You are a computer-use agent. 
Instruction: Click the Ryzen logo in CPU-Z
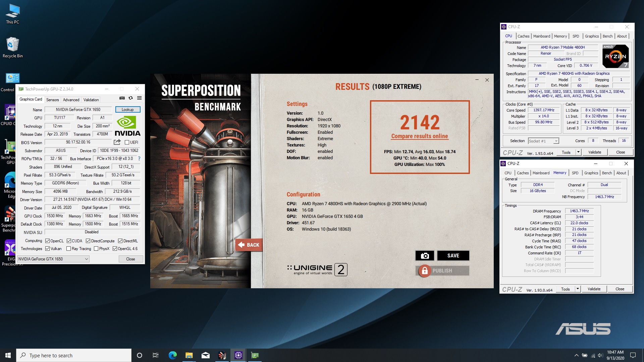click(615, 56)
